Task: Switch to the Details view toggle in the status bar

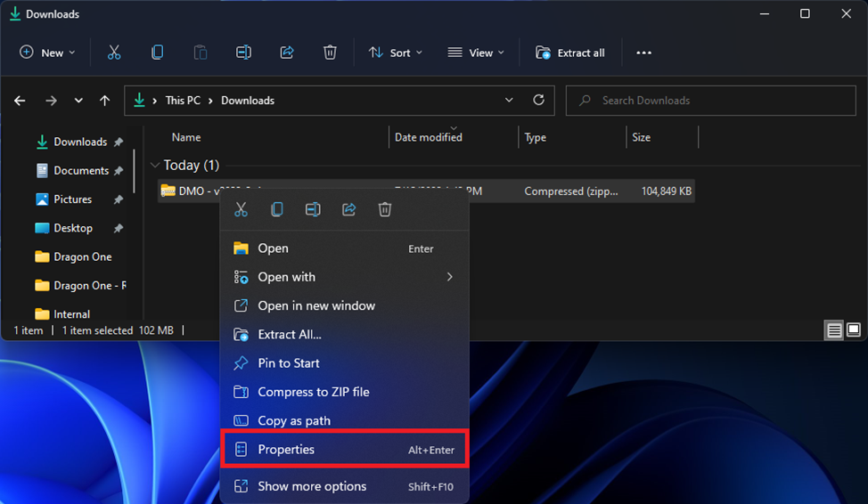Action: tap(834, 330)
